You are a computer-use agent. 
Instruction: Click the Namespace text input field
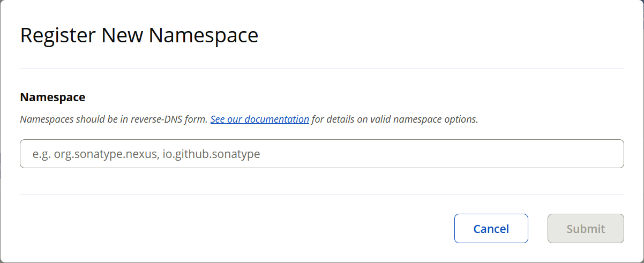(321, 154)
